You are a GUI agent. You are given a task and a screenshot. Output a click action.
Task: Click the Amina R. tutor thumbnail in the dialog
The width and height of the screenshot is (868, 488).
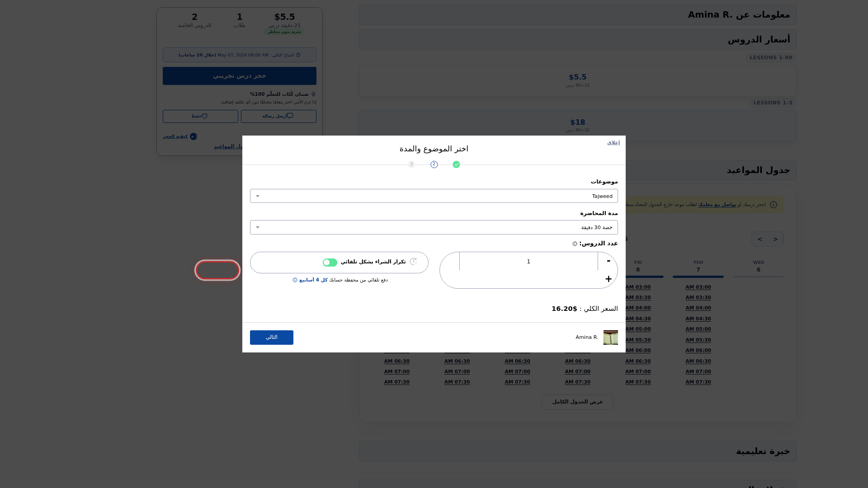click(x=610, y=338)
